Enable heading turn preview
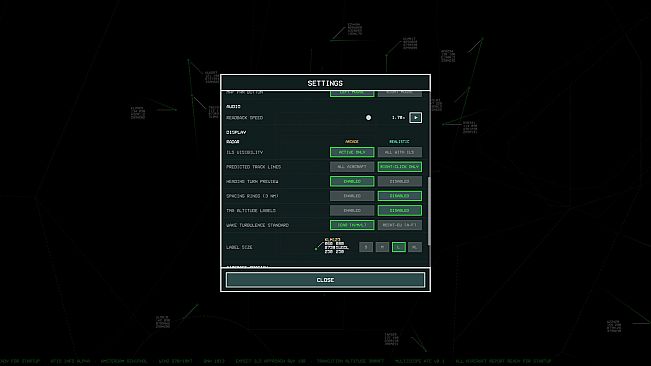This screenshot has height=366, width=651. click(x=352, y=181)
